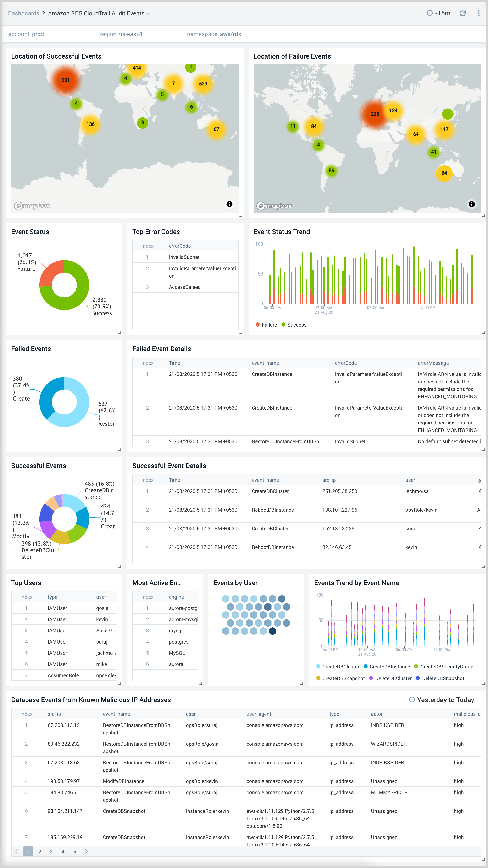Refresh the dashboard
488x868 pixels.
[462, 13]
